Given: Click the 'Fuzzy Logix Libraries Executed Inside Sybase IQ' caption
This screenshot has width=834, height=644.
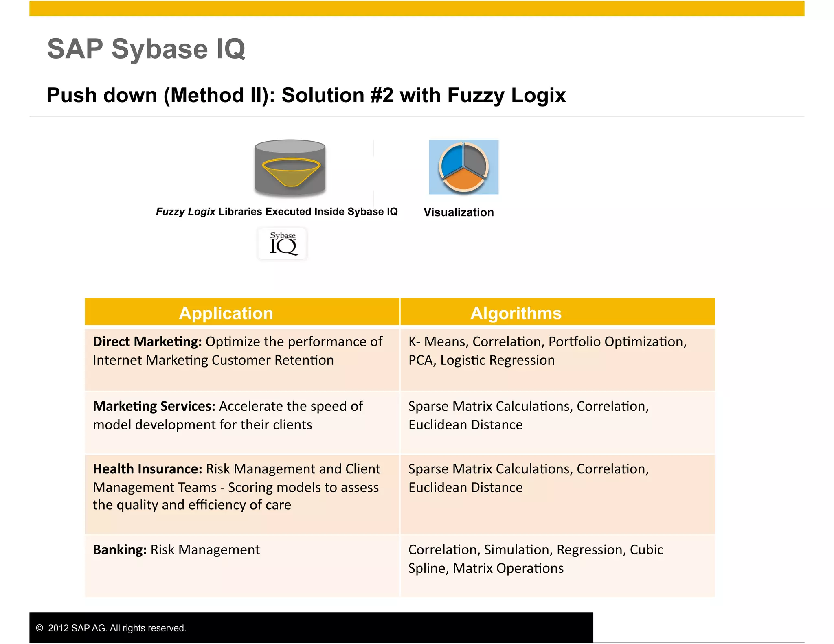Looking at the screenshot, I should point(277,212).
